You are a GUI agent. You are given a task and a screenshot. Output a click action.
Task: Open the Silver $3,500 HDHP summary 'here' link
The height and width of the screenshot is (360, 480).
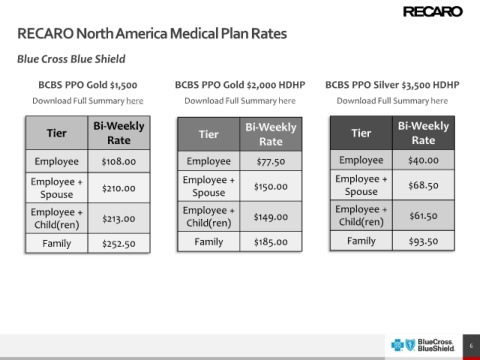[439, 101]
